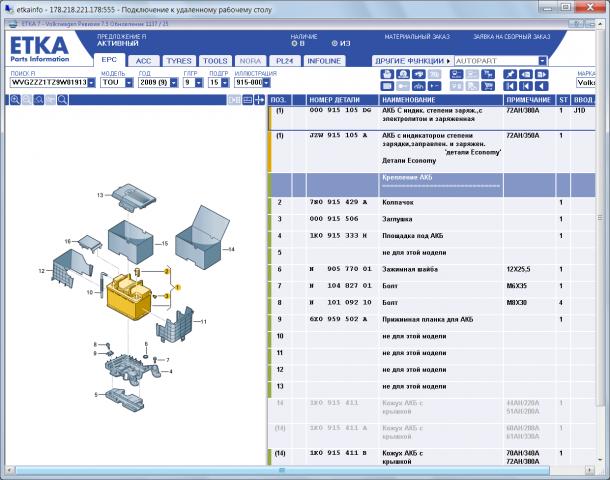Zoom in on the illustration

coord(15,100)
